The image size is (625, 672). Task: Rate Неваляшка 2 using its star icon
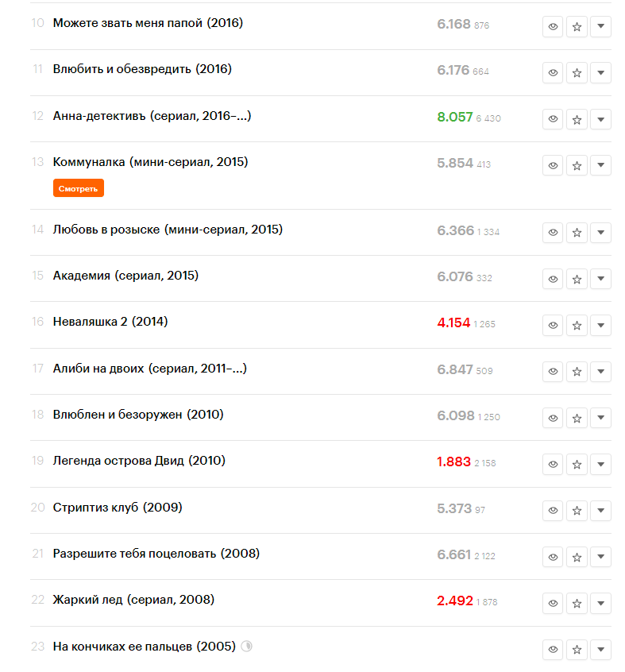coord(577,325)
